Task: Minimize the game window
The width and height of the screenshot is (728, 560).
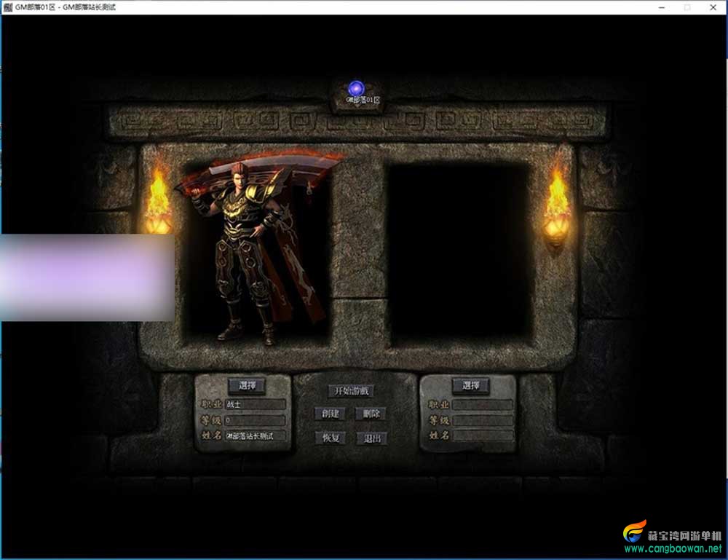Action: pos(662,7)
